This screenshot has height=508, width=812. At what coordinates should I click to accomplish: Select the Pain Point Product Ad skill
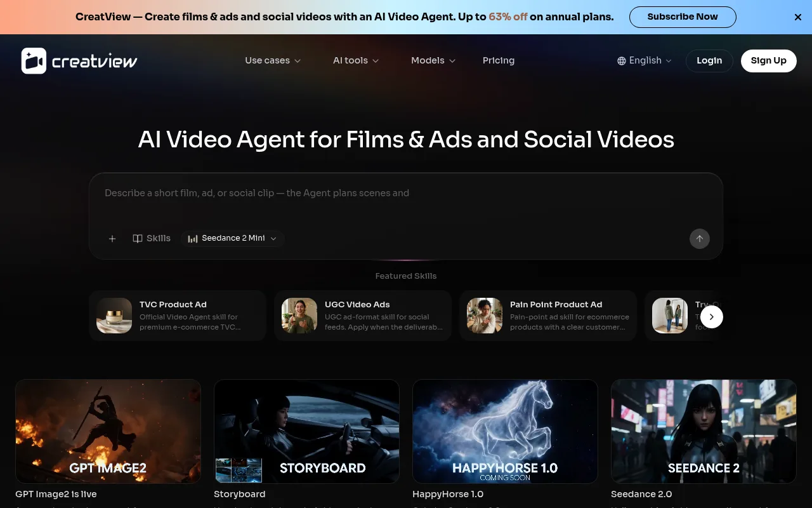tap(548, 316)
